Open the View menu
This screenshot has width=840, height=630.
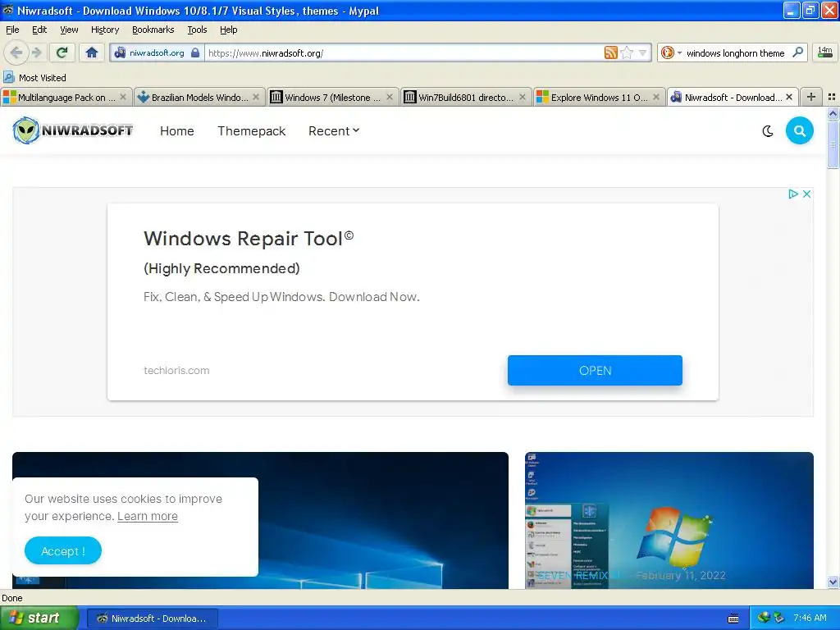pyautogui.click(x=69, y=30)
